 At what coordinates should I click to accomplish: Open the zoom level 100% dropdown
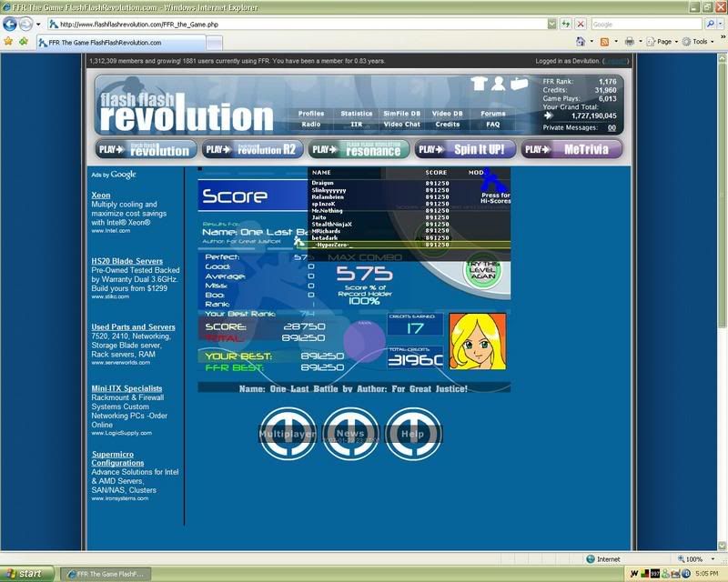[x=707, y=559]
